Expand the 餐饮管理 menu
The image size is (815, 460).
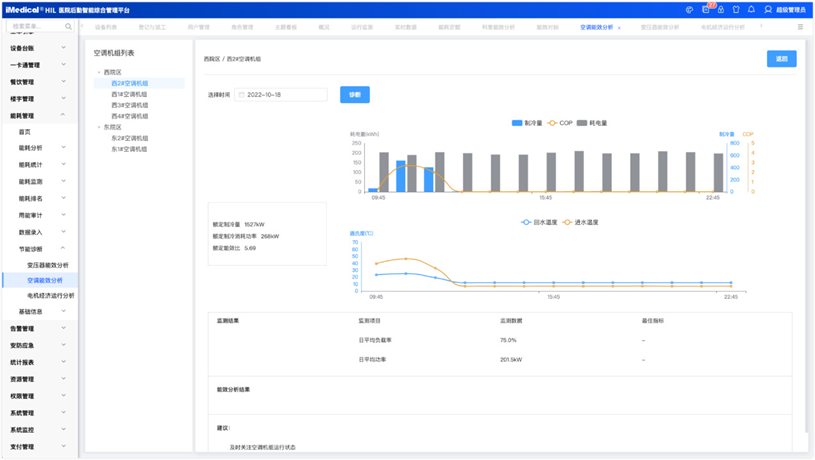pos(38,82)
